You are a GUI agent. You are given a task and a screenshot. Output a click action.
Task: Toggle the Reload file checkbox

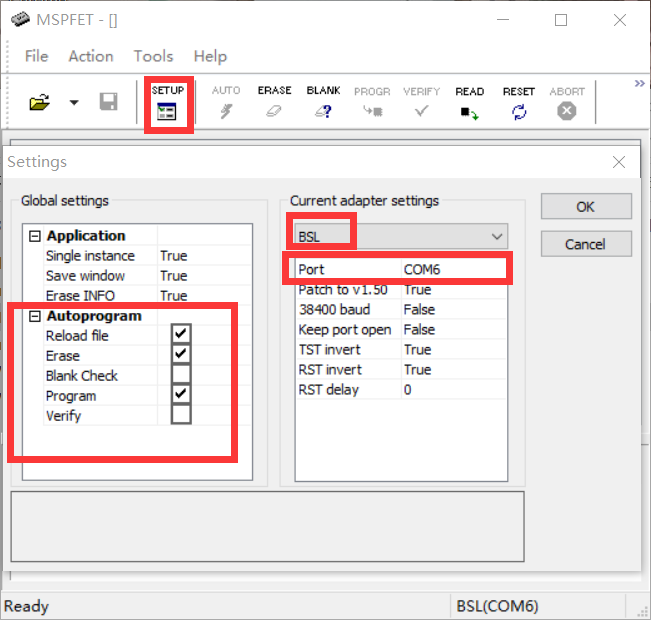(x=181, y=333)
